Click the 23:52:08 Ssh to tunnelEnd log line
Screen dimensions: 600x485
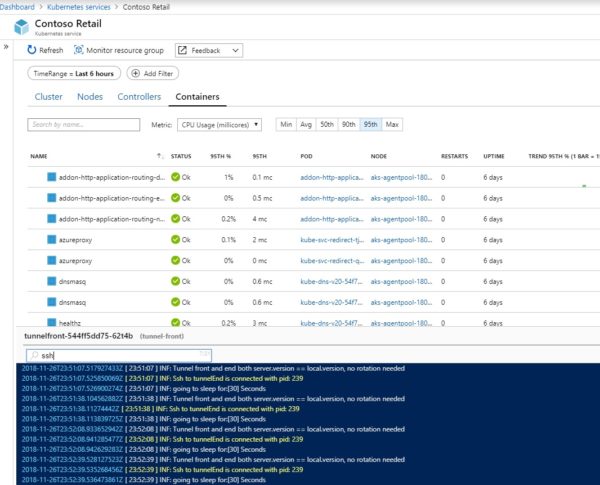pos(162,439)
